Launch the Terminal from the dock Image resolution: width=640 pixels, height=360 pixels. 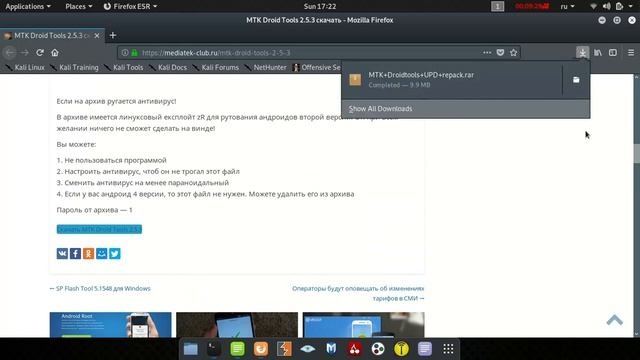(213, 349)
